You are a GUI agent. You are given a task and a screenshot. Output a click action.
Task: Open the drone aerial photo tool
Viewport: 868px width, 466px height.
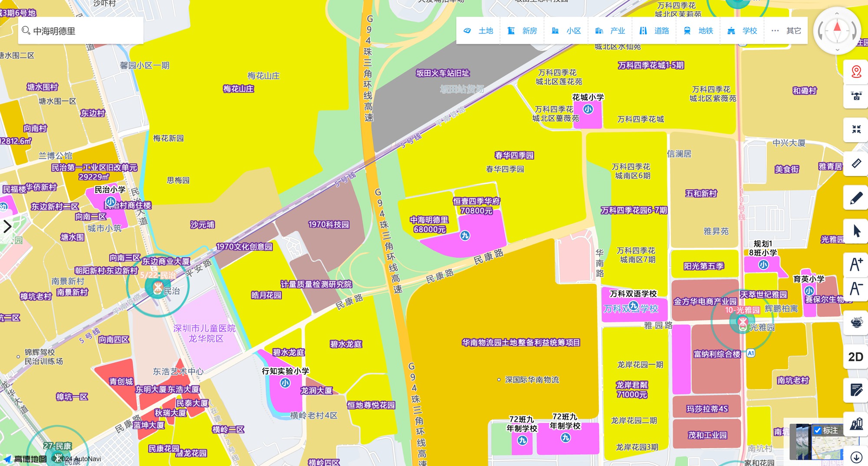click(856, 96)
